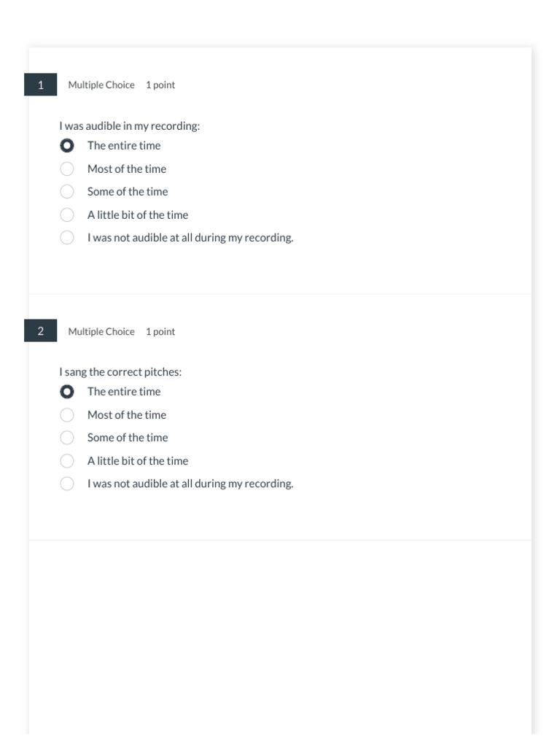Click '1 point' text beside question 2
This screenshot has width=560, height=747.
pos(160,332)
